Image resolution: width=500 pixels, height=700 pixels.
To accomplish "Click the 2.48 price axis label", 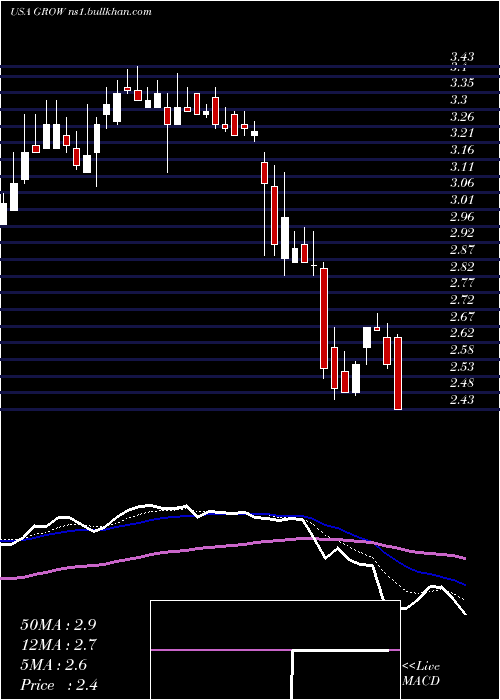I will [462, 383].
